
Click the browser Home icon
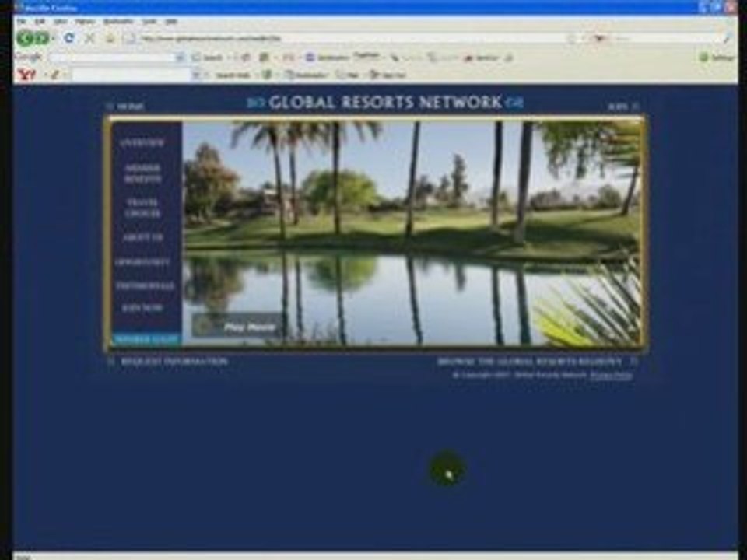[x=110, y=38]
